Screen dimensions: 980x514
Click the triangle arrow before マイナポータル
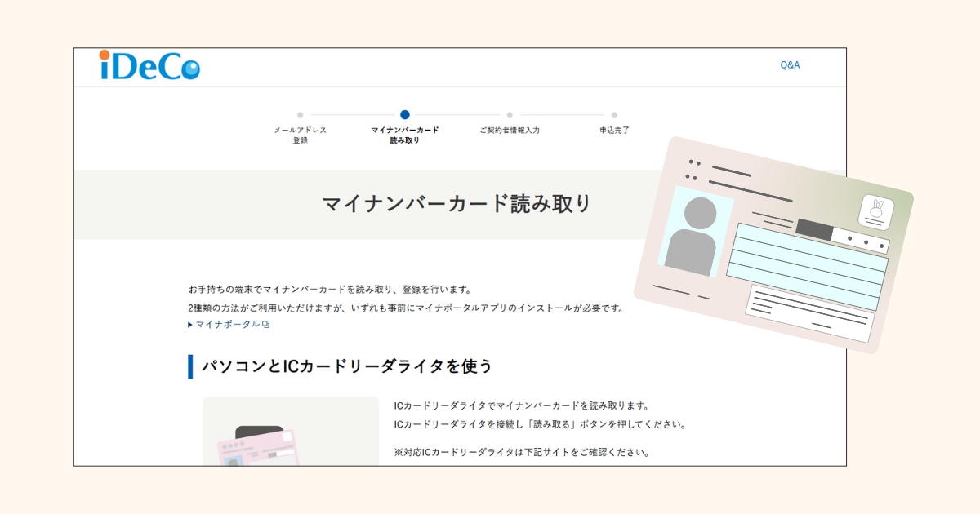pos(190,325)
